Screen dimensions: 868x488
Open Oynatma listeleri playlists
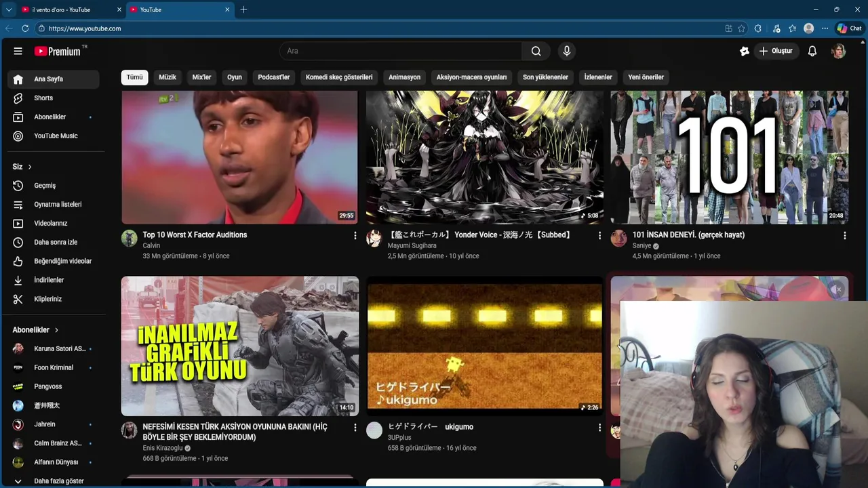[x=54, y=204]
